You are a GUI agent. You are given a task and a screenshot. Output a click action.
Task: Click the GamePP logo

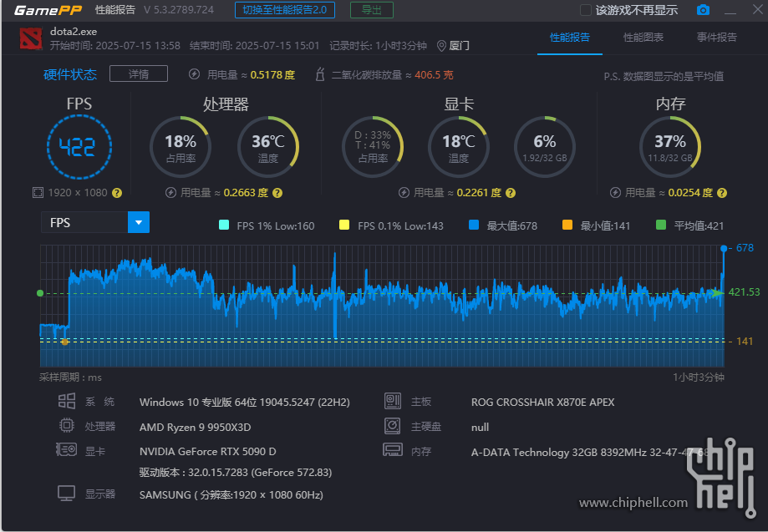tap(48, 10)
